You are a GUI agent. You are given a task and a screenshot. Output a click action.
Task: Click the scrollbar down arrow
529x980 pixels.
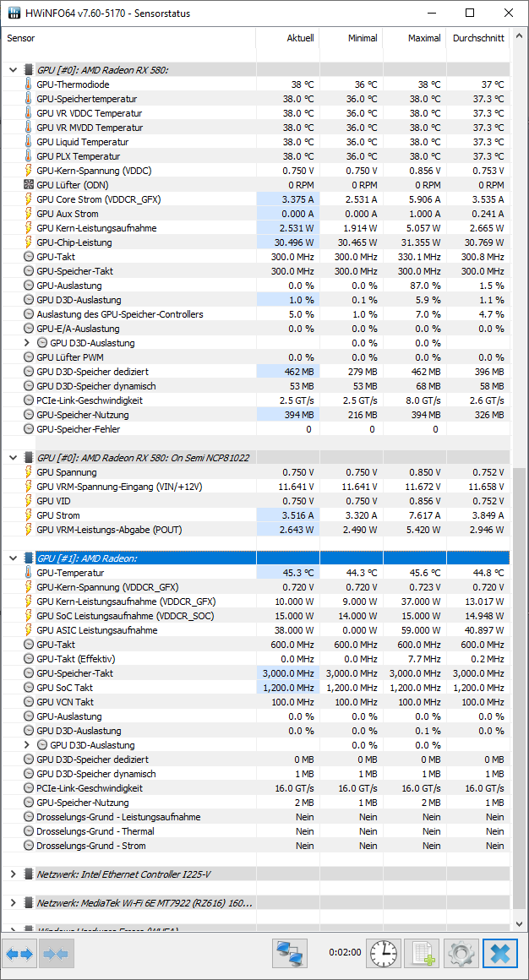click(x=519, y=923)
